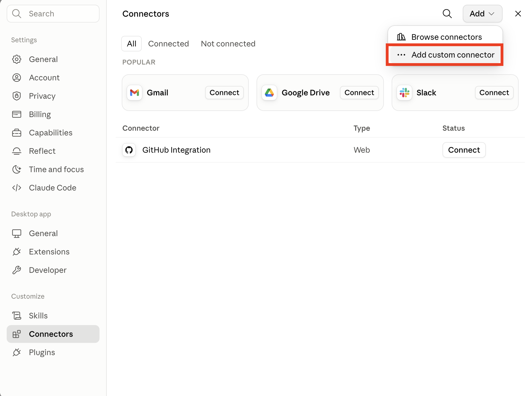The image size is (532, 396).
Task: Click the three-dots icon beside Add custom connector
Action: tap(401, 55)
